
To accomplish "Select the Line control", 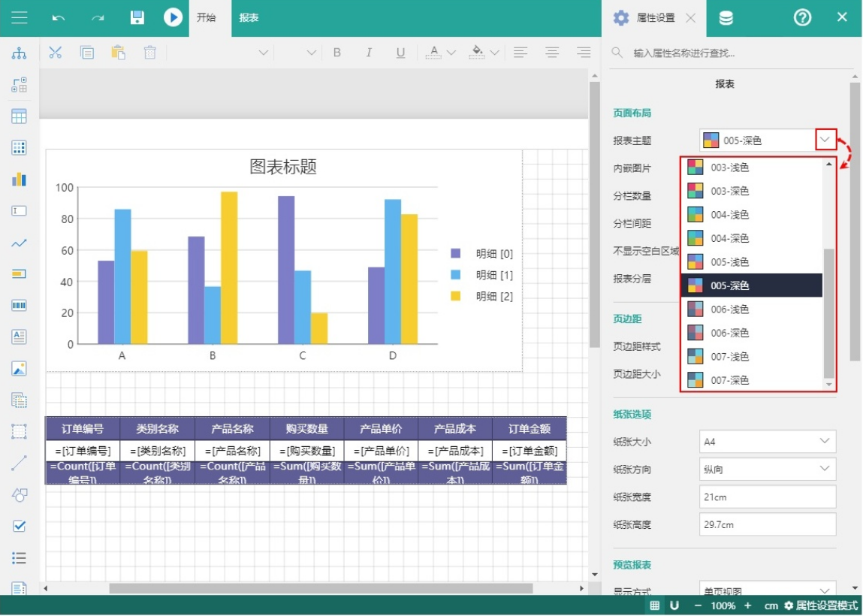I will click(x=20, y=463).
